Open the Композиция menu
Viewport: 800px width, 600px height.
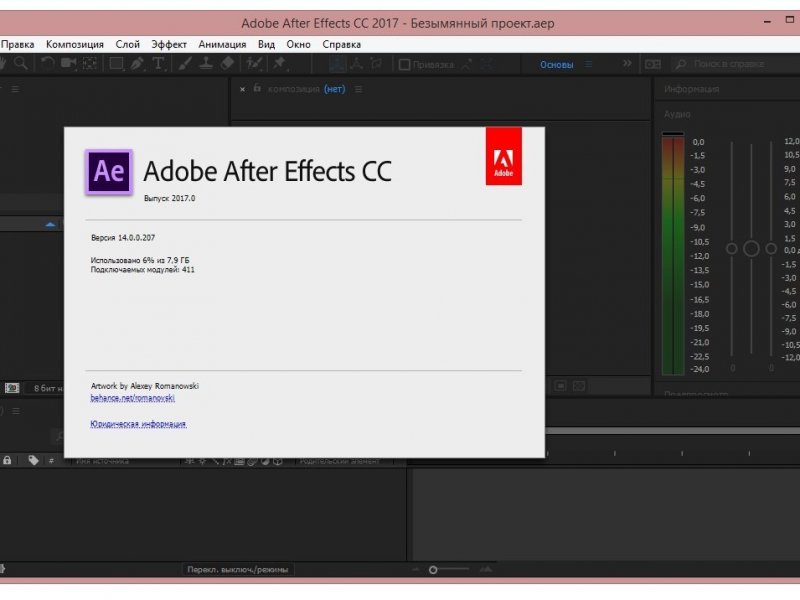pos(75,44)
